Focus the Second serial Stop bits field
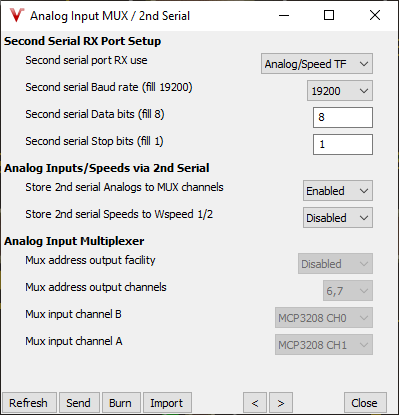 coord(343,144)
